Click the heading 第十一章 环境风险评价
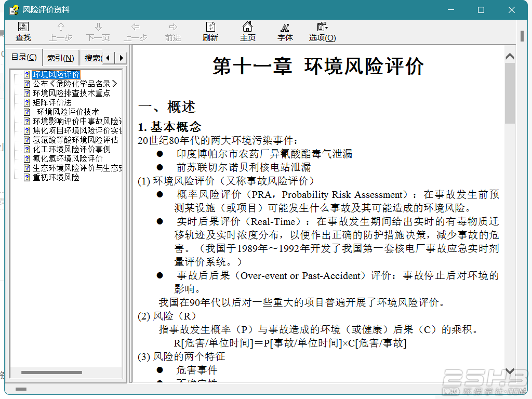 [x=318, y=66]
